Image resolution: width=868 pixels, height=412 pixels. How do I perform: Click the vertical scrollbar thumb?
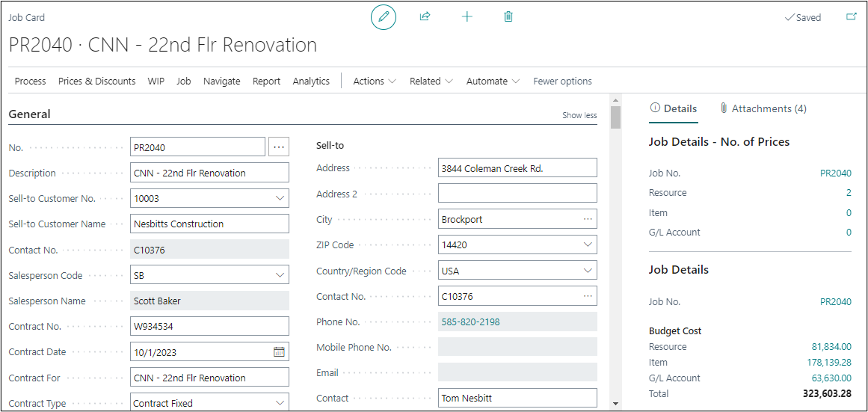click(x=615, y=117)
